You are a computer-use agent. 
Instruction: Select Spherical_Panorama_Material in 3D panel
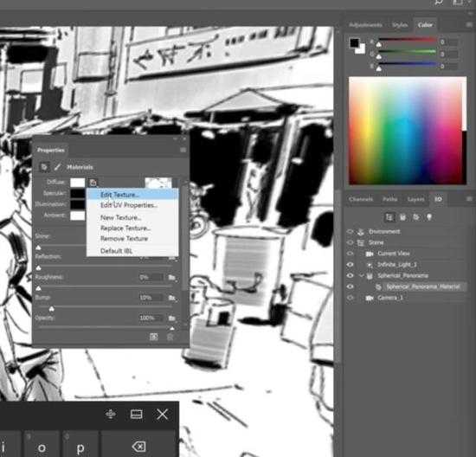[x=423, y=286]
